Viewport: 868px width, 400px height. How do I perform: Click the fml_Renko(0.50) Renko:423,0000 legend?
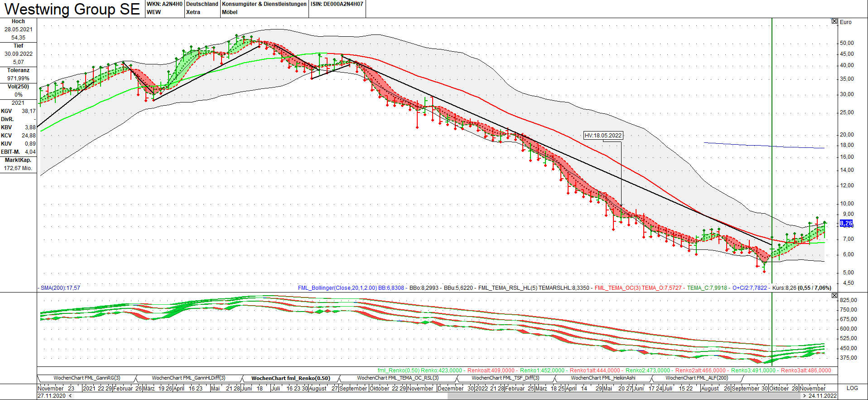coord(420,371)
